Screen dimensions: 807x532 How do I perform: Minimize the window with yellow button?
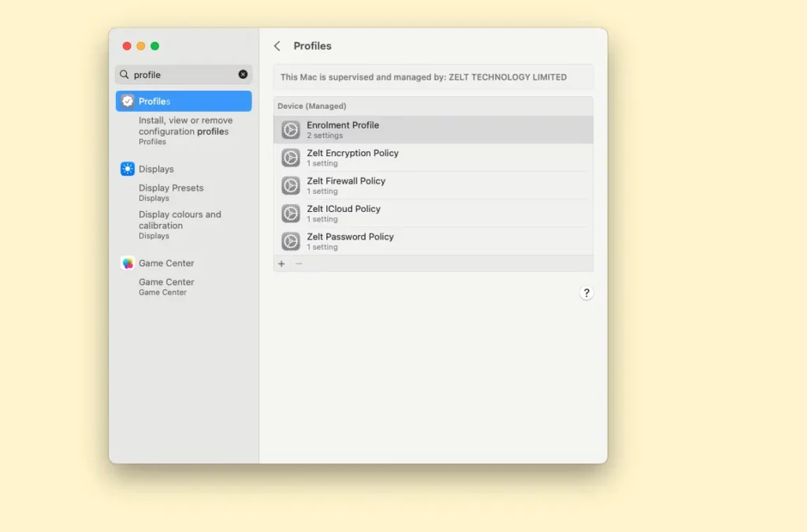coord(140,47)
